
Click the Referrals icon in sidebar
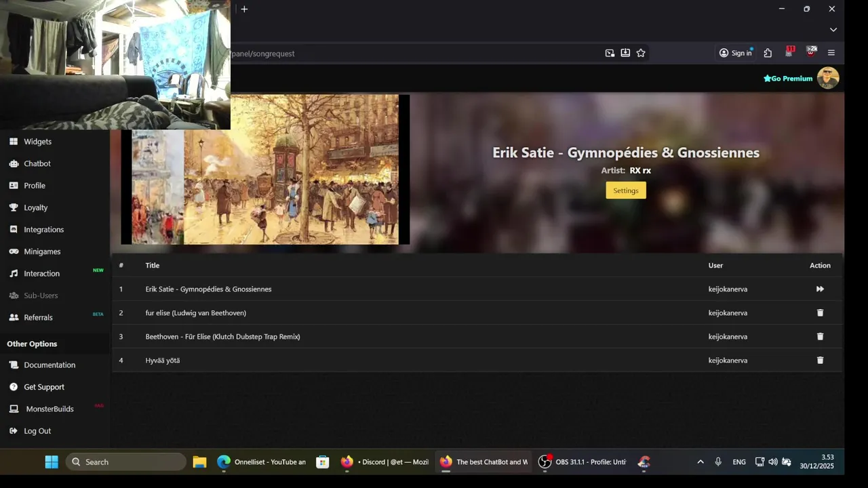14,317
